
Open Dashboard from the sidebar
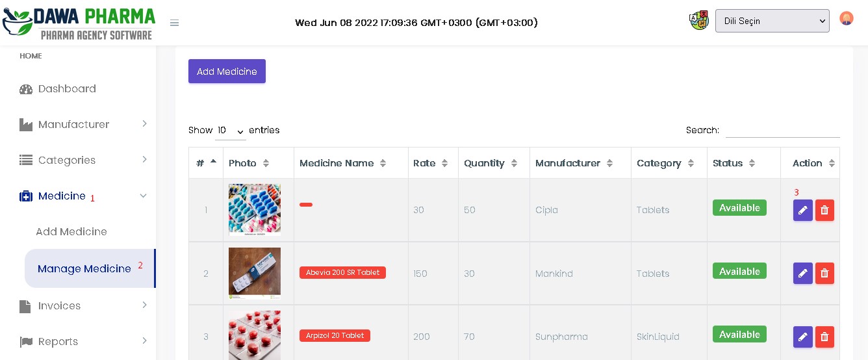[x=67, y=88]
